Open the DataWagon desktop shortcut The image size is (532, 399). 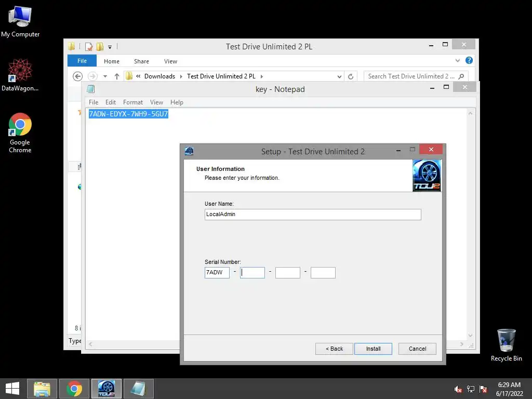(20, 75)
